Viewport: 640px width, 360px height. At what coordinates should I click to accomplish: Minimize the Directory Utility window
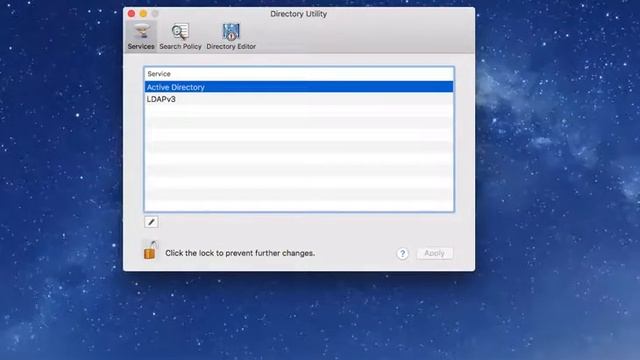(x=143, y=14)
